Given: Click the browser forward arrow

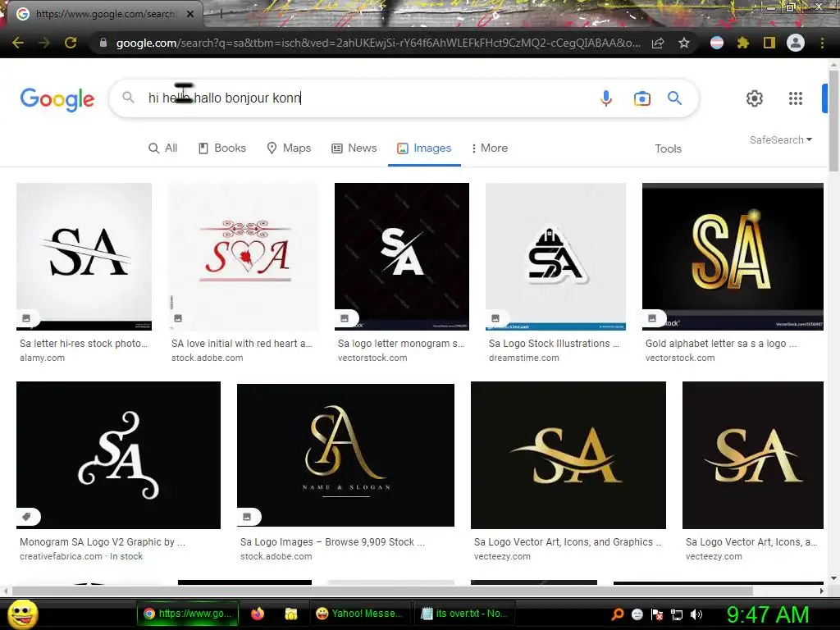Looking at the screenshot, I should point(44,43).
